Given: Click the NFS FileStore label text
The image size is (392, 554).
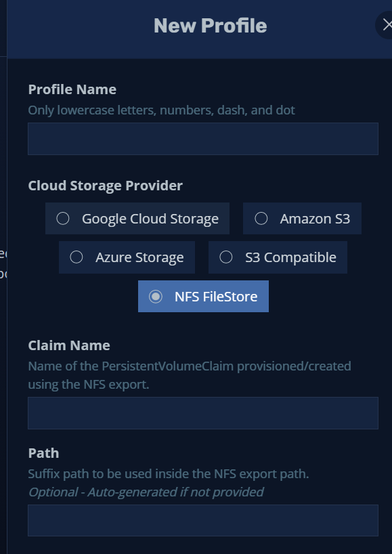Looking at the screenshot, I should [216, 297].
